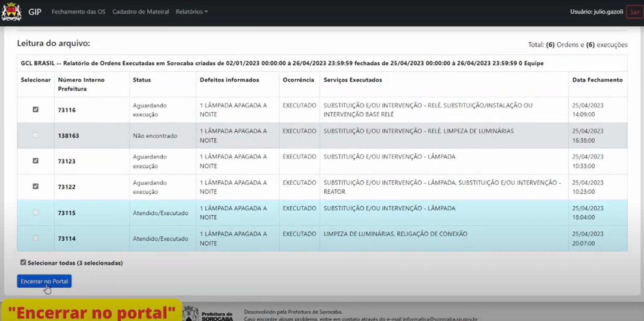The width and height of the screenshot is (644, 321).
Task: Click the Sair logout button
Action: [635, 12]
